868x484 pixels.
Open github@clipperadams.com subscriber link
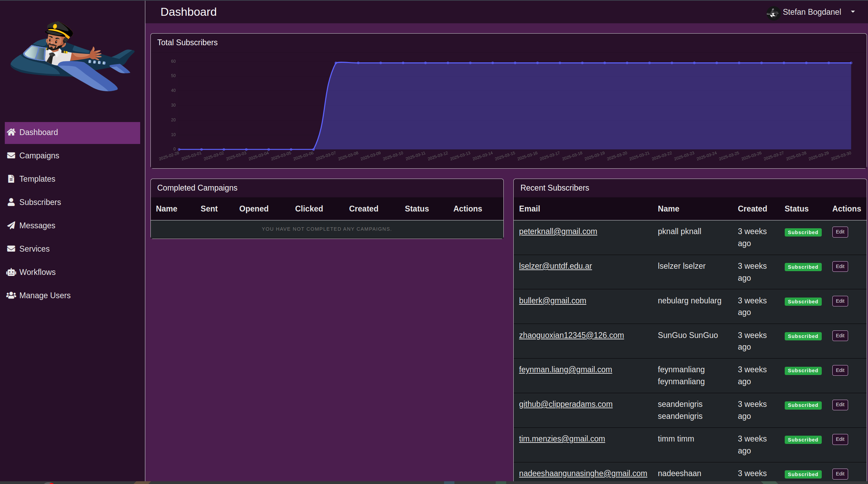tap(566, 404)
